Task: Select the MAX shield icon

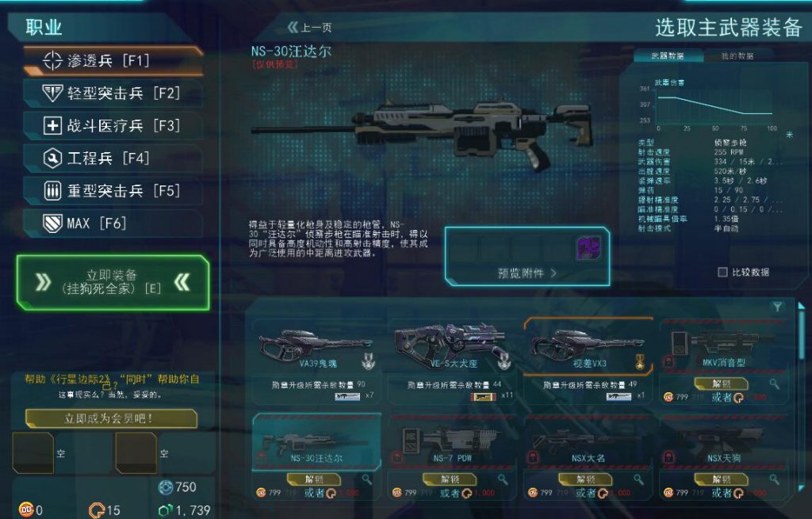Action: point(52,223)
